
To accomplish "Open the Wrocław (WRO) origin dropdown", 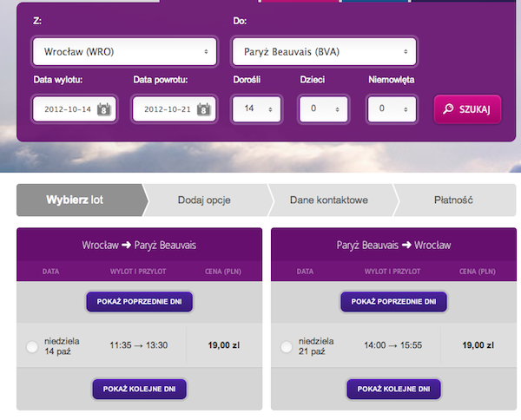I will (124, 51).
